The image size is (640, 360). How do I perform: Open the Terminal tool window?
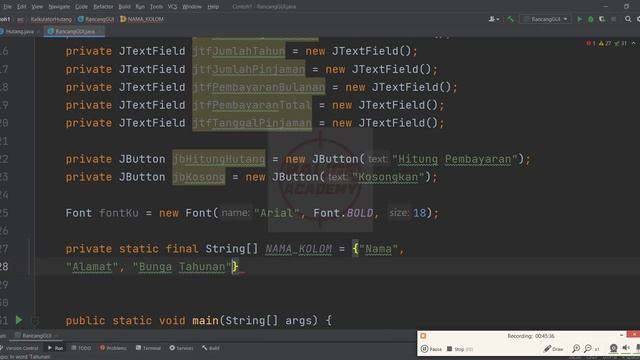coord(149,348)
